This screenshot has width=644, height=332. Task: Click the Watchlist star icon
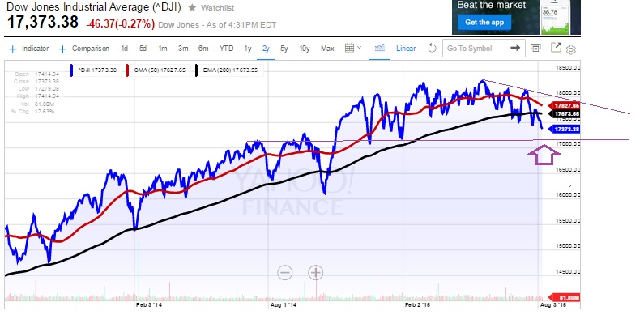(191, 7)
